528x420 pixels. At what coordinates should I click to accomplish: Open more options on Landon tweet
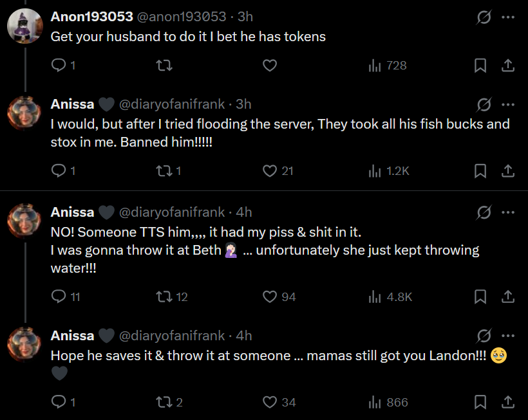click(508, 335)
